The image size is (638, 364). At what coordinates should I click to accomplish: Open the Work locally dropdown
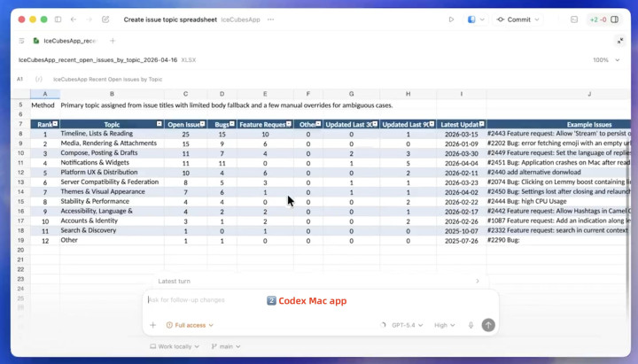[175, 346]
